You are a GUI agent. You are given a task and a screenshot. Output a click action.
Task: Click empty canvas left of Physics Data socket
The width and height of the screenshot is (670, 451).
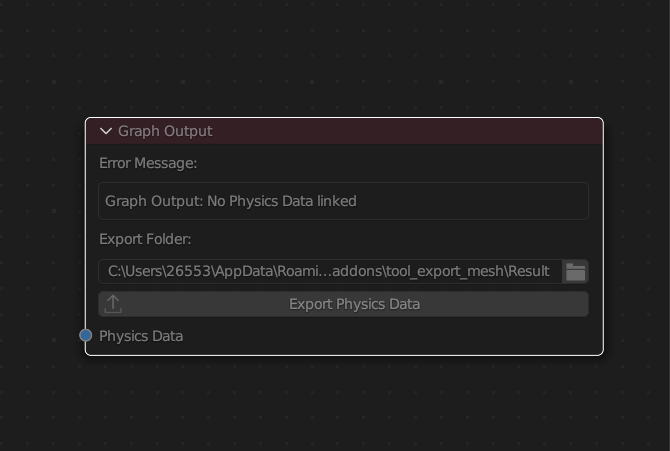click(x=38, y=336)
